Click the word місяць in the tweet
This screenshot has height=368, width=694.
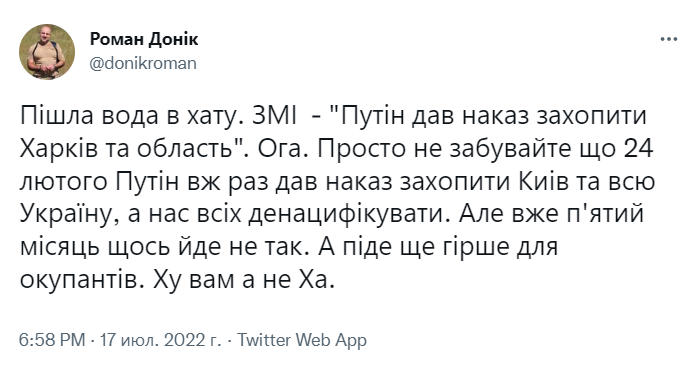click(x=59, y=248)
